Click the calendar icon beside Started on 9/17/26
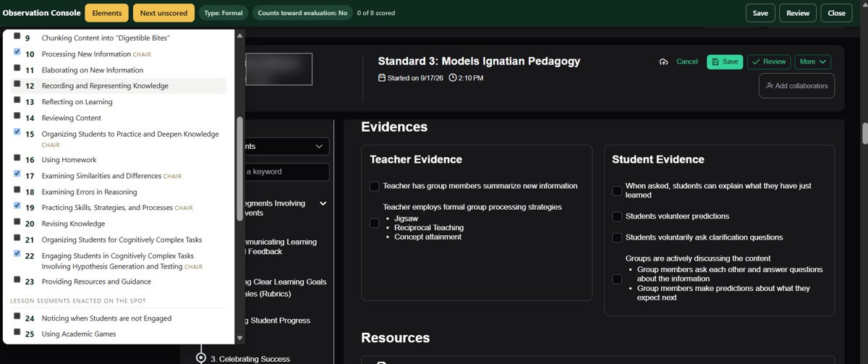This screenshot has width=868, height=364. pos(382,77)
